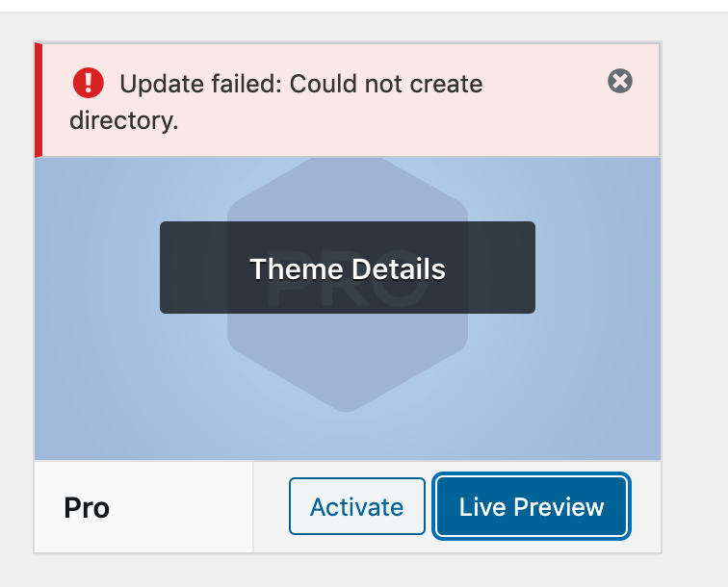Click the red exclamation error icon

coord(89,83)
